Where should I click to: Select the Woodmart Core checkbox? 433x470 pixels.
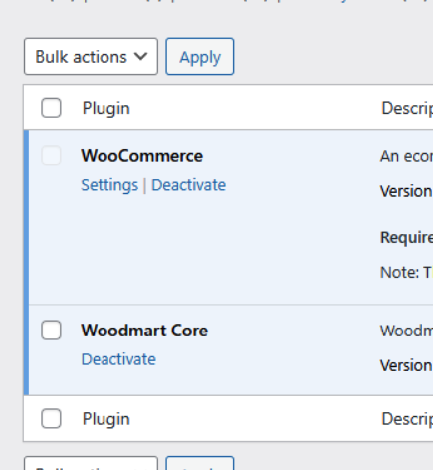[x=51, y=330]
